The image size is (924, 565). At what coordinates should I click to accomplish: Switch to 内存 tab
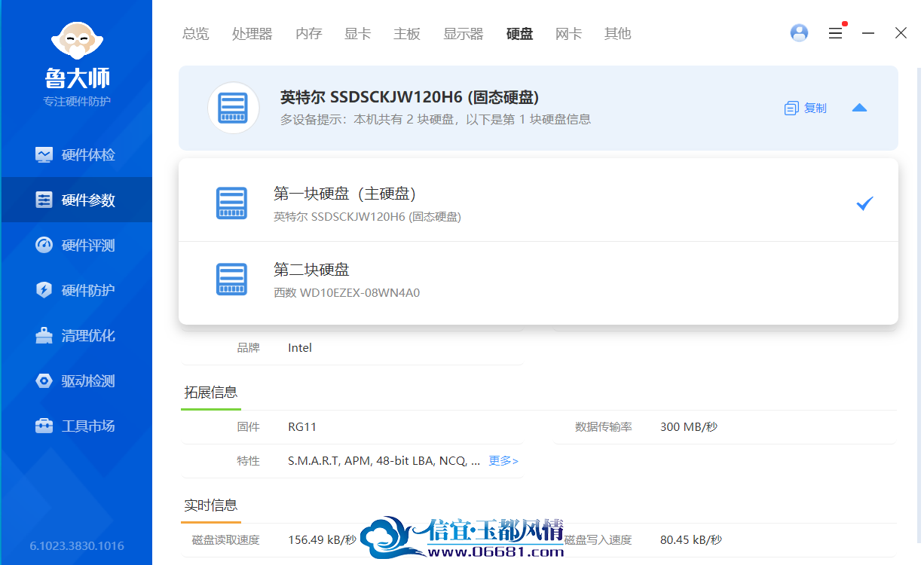pyautogui.click(x=309, y=34)
